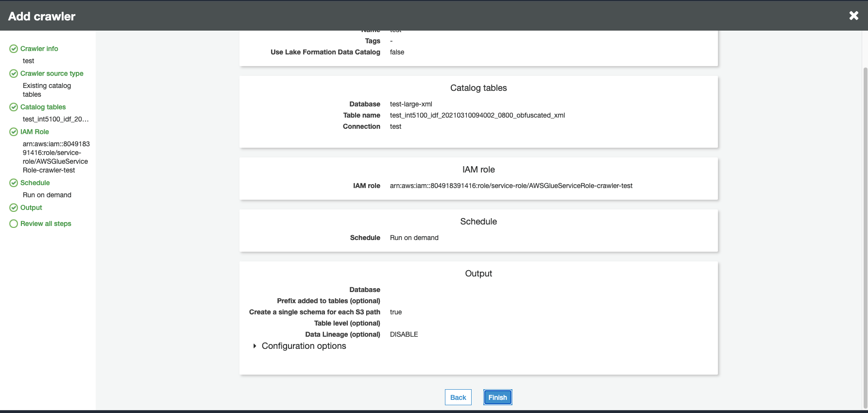
Task: Navigate to the IAM Role step
Action: 34,132
